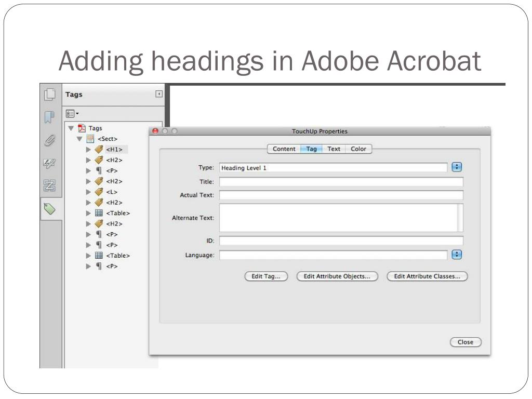Switch to the Color tab
This screenshot has width=532, height=399.
358,149
